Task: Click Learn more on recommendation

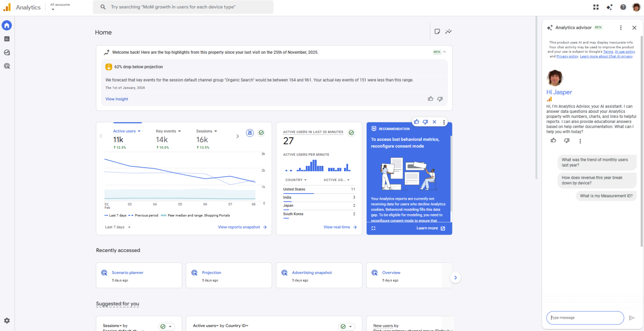Action: pos(431,228)
